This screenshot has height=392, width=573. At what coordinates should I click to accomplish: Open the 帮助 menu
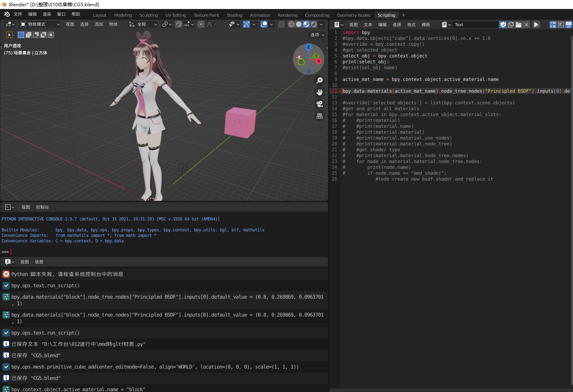[76, 14]
